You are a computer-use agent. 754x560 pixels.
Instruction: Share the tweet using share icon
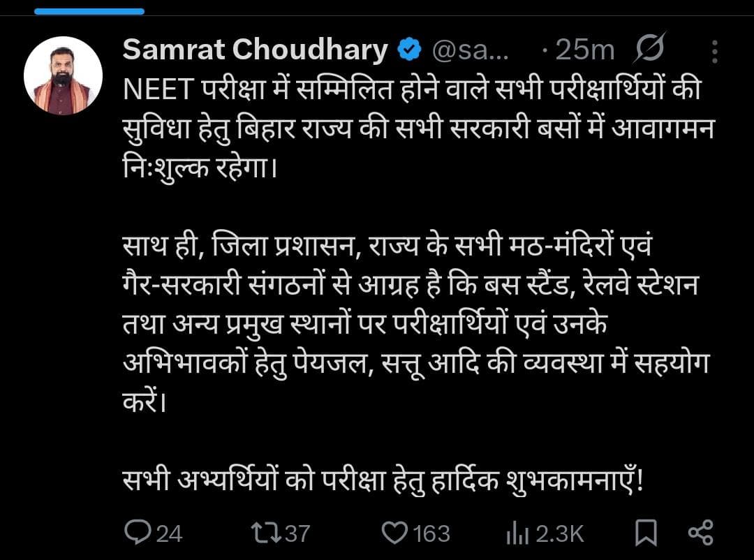tap(701, 533)
